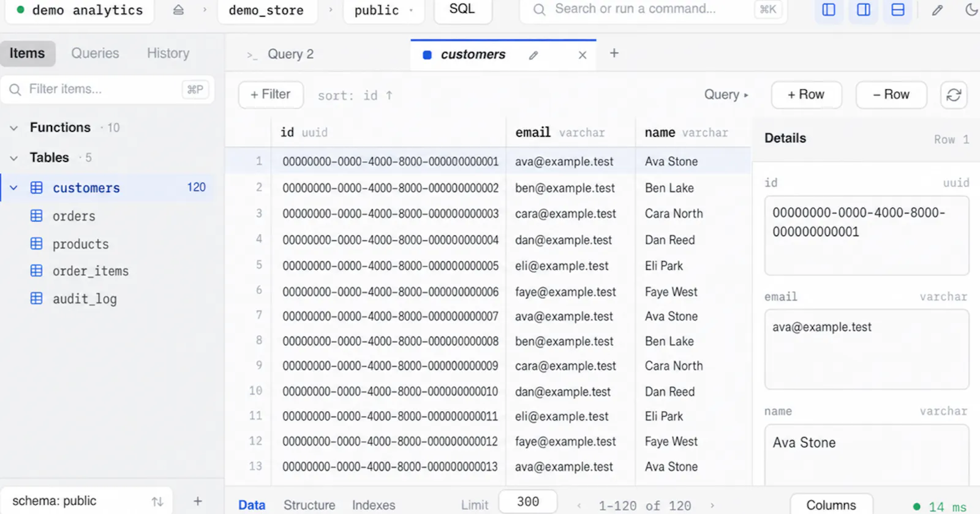The width and height of the screenshot is (980, 514).
Task: Click the products table grid icon
Action: [37, 244]
